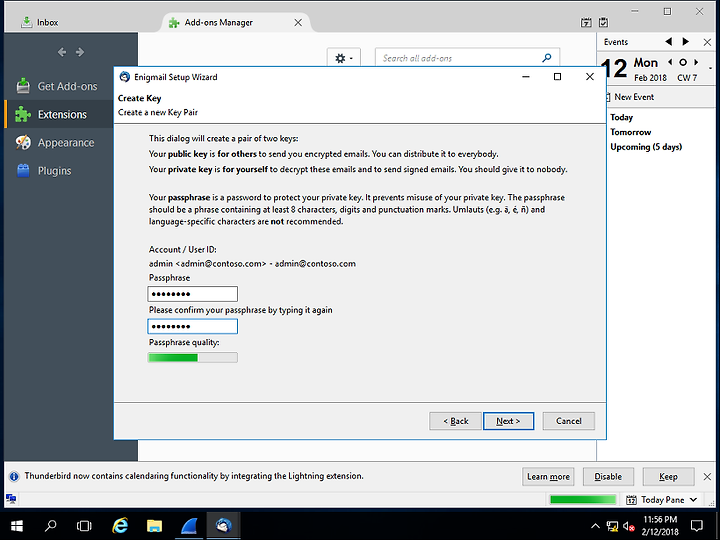This screenshot has height=540, width=720.
Task: Dismiss the Lightning notification bar
Action: tap(707, 477)
